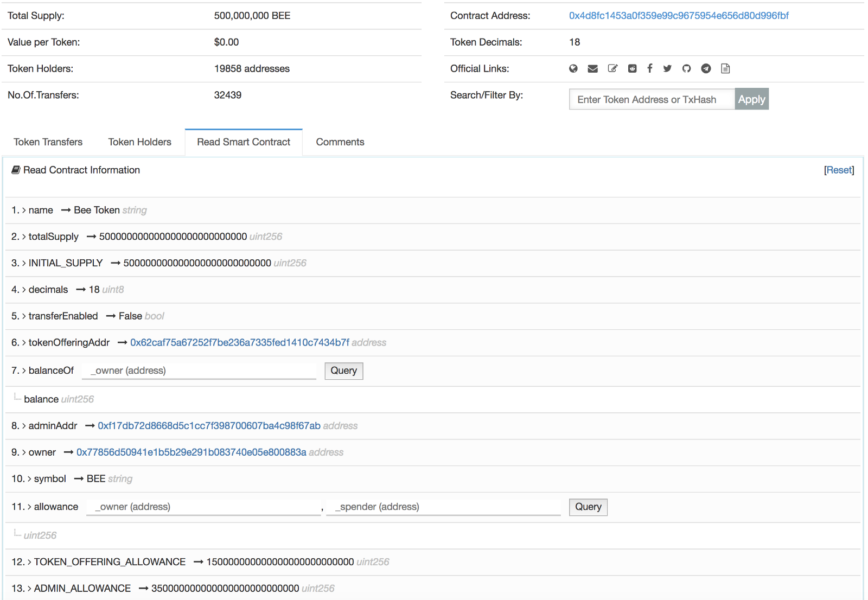Screen dimensions: 868x600
Task: Open the Twitter official link
Action: 667,68
